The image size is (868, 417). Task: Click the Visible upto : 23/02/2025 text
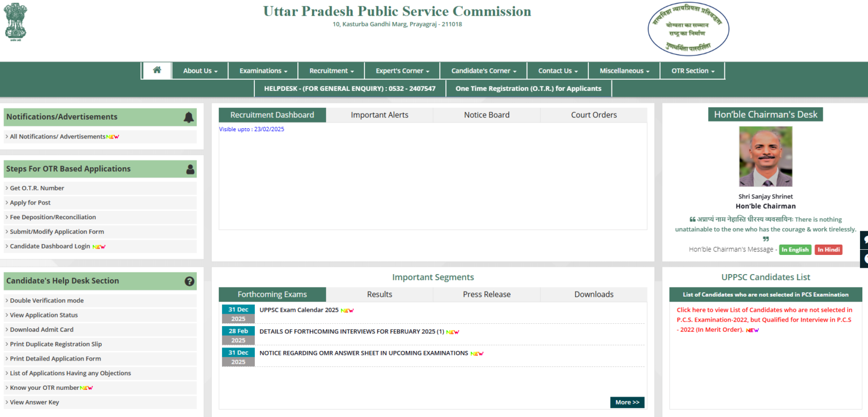coord(251,129)
